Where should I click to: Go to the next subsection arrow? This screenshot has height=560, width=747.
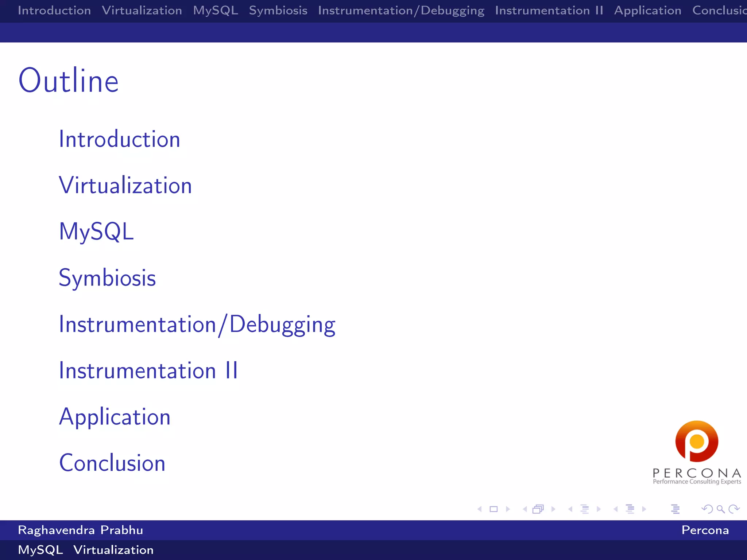pyautogui.click(x=599, y=509)
